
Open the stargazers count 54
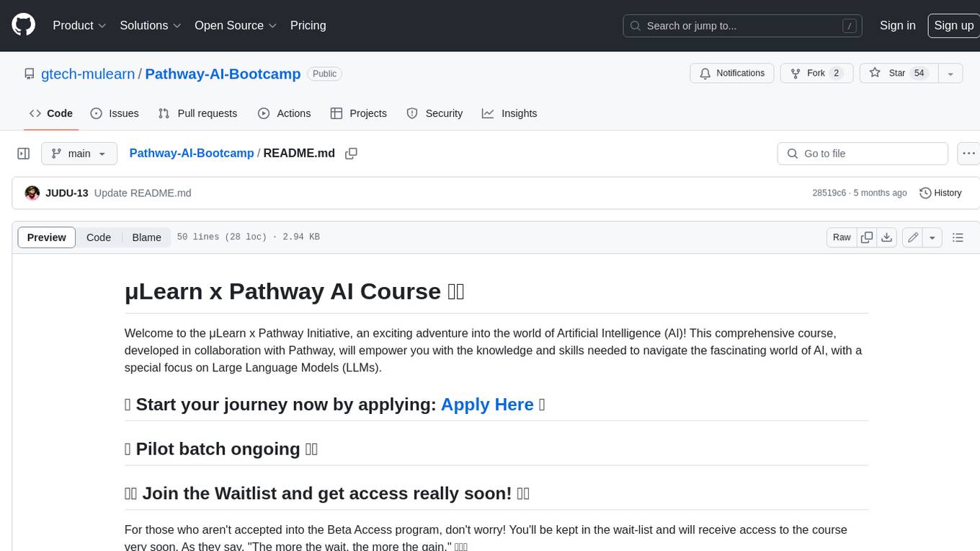(919, 74)
